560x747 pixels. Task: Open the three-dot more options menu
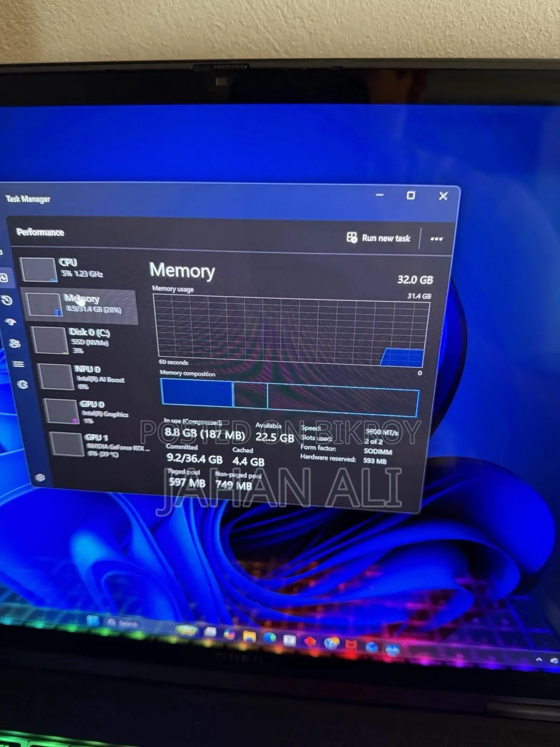(436, 239)
